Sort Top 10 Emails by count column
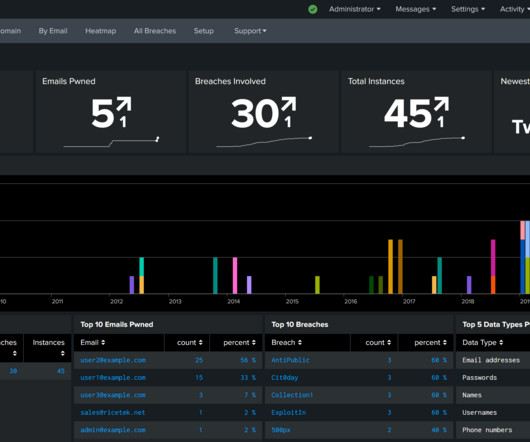 click(190, 343)
